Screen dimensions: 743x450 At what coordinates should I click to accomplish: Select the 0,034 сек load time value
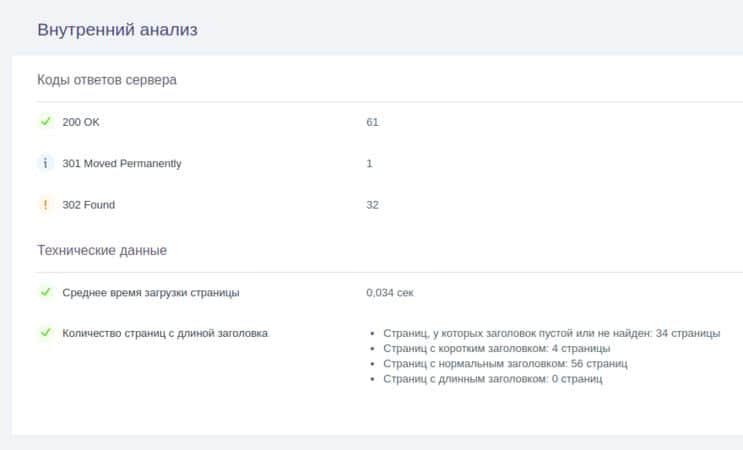pyautogui.click(x=390, y=293)
